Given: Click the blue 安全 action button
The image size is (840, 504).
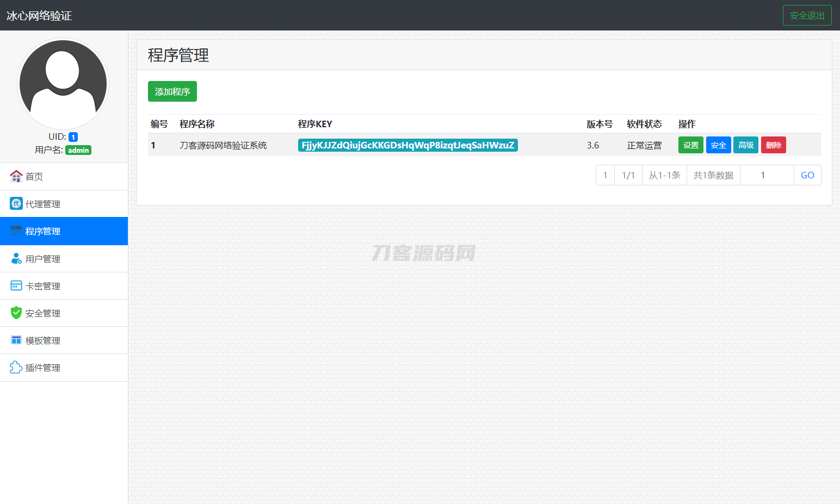Looking at the screenshot, I should click(x=718, y=145).
